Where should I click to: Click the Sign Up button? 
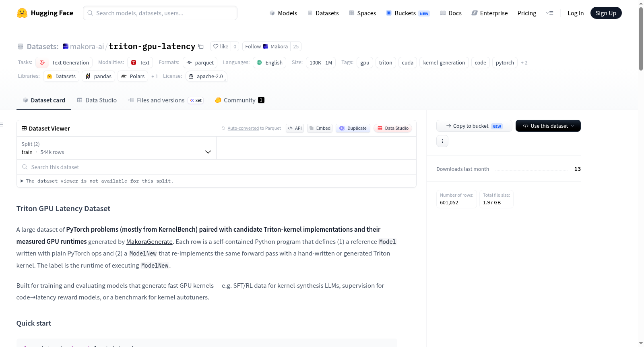coord(606,13)
